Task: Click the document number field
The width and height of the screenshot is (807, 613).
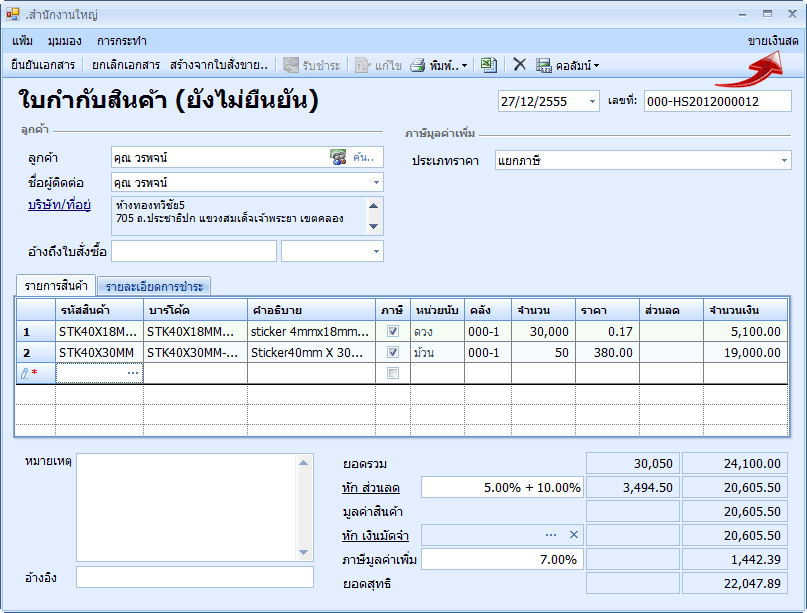Action: point(716,102)
